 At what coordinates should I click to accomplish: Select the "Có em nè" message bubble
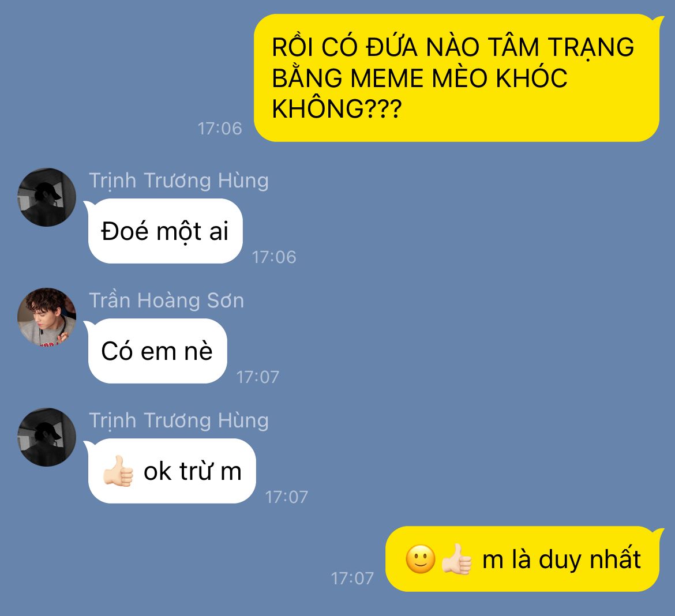[x=156, y=351]
